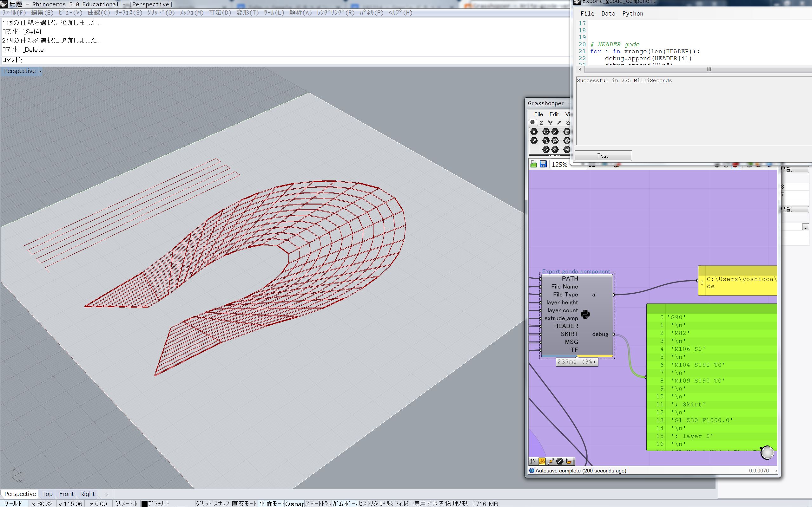Click the Python snake icon on component
This screenshot has height=507, width=812.
(585, 314)
